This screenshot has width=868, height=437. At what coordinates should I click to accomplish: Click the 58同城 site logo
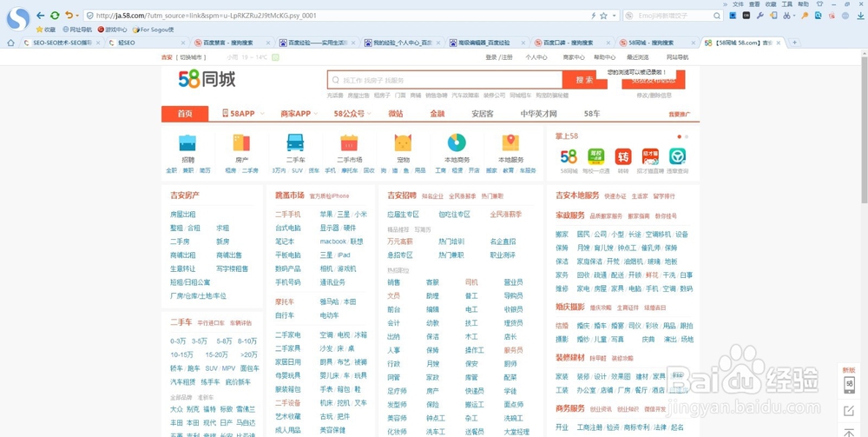207,80
